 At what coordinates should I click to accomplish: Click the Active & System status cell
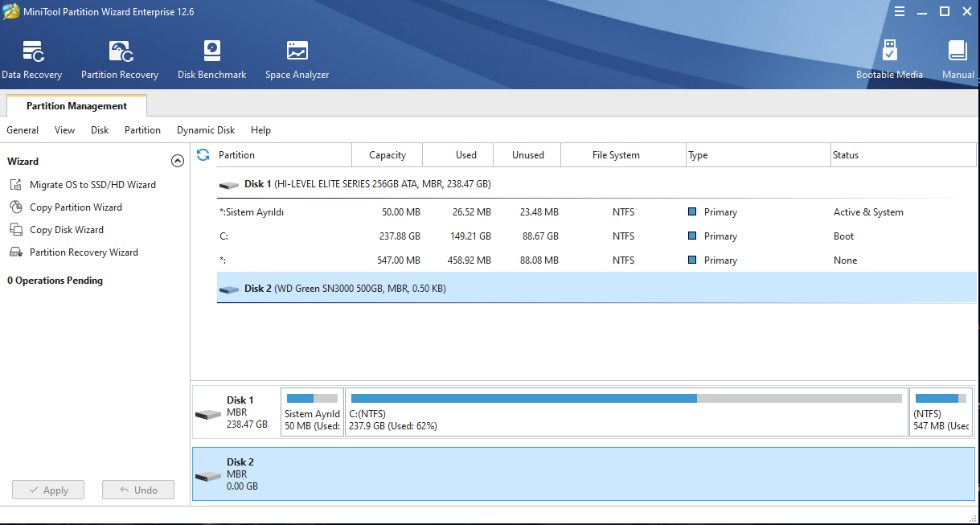[868, 212]
